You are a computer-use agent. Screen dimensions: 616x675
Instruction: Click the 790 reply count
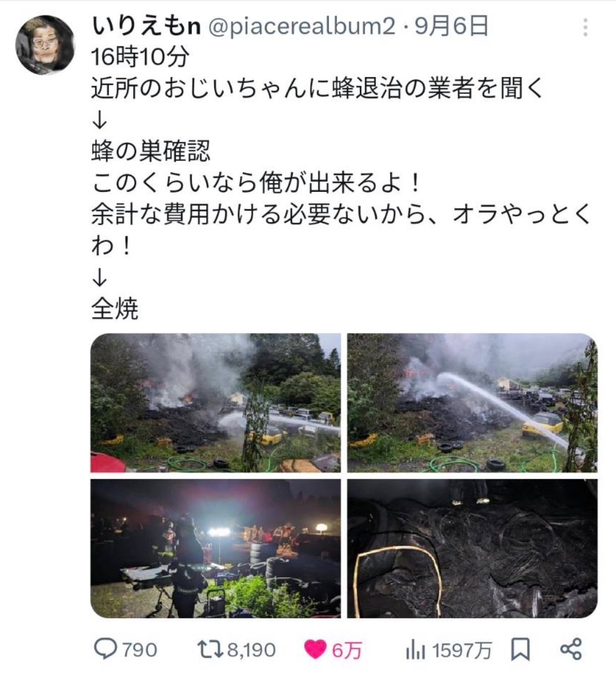click(139, 650)
